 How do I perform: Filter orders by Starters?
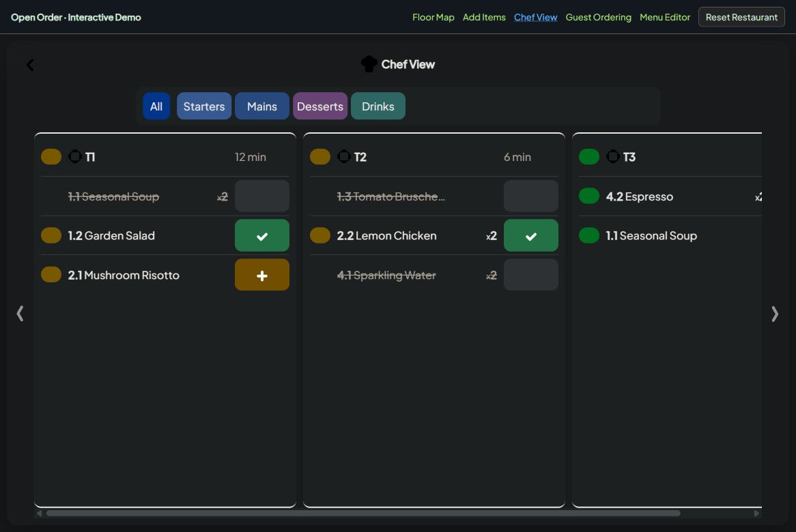coord(204,106)
